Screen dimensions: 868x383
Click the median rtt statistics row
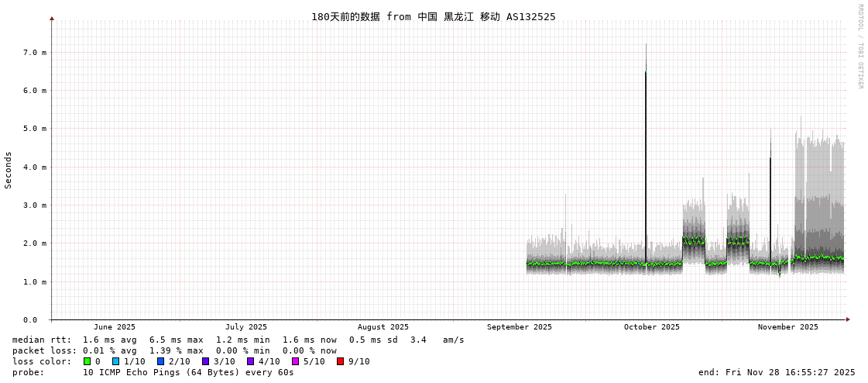[x=238, y=340]
